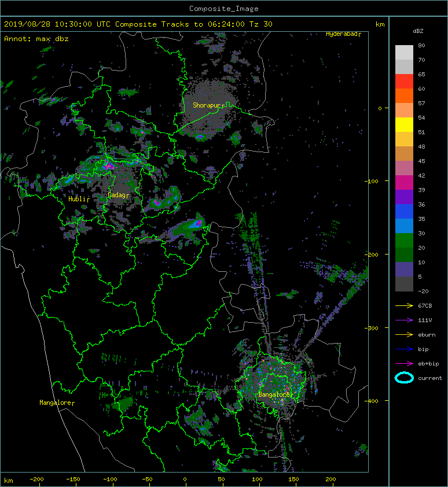Image resolution: width=448 pixels, height=487 pixels.
Task: Click the 'Annot: max dbz' annotation label
Action: tap(36, 39)
